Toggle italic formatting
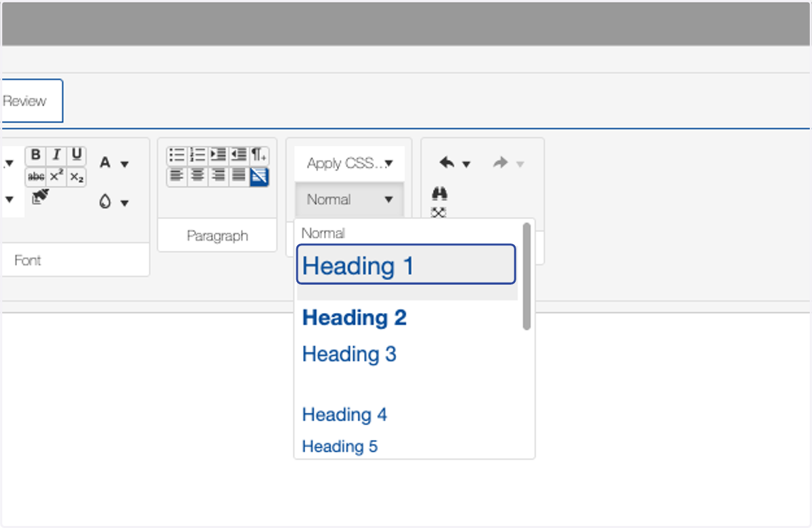 [57, 155]
